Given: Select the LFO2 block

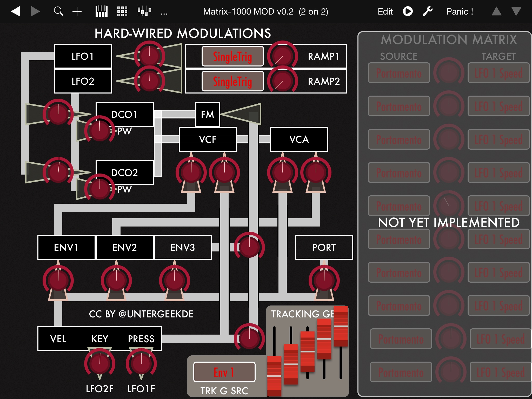Looking at the screenshot, I should [83, 81].
